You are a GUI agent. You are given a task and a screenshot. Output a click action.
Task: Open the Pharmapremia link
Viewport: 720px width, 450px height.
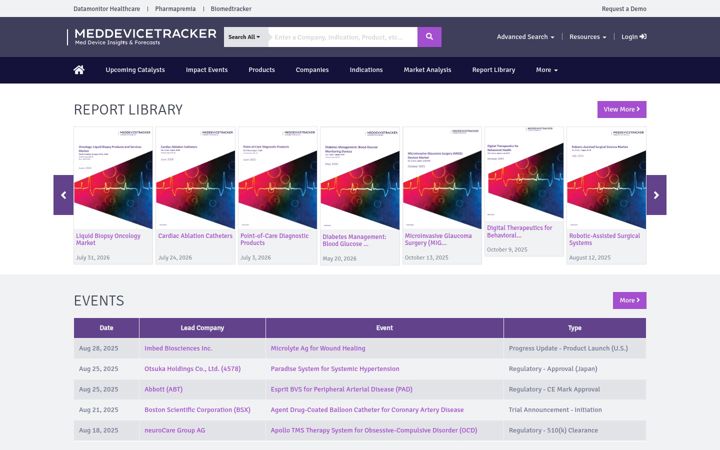click(x=175, y=9)
